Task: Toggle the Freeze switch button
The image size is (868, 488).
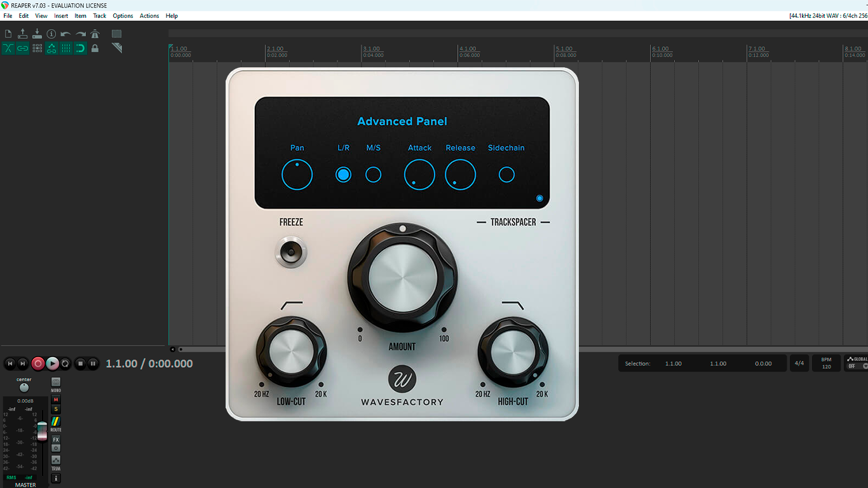Action: click(291, 253)
